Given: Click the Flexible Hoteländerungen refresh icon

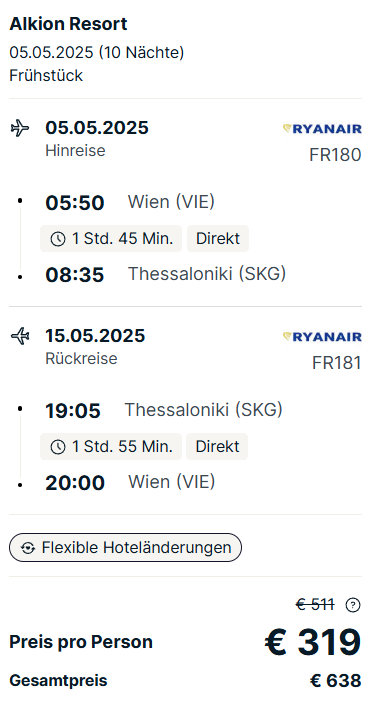Looking at the screenshot, I should click(28, 548).
